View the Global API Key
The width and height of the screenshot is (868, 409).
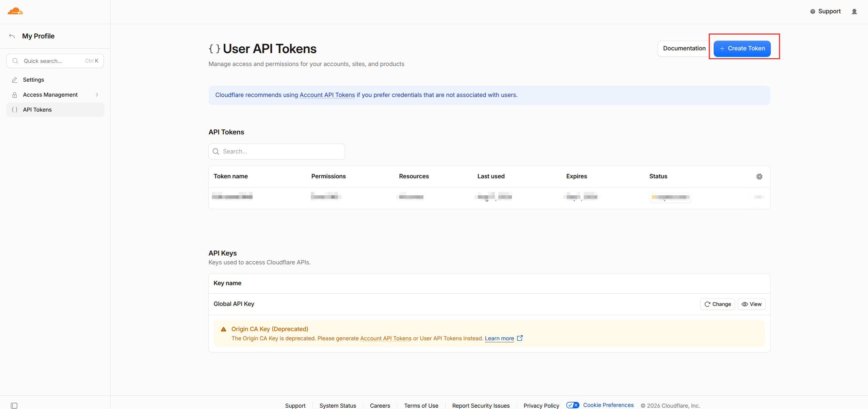(x=752, y=304)
